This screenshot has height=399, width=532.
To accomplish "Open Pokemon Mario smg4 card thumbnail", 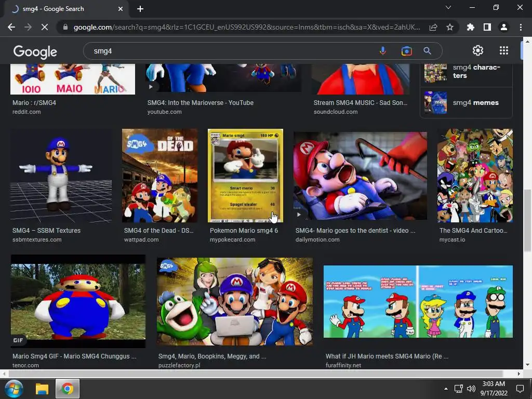I will [x=245, y=176].
